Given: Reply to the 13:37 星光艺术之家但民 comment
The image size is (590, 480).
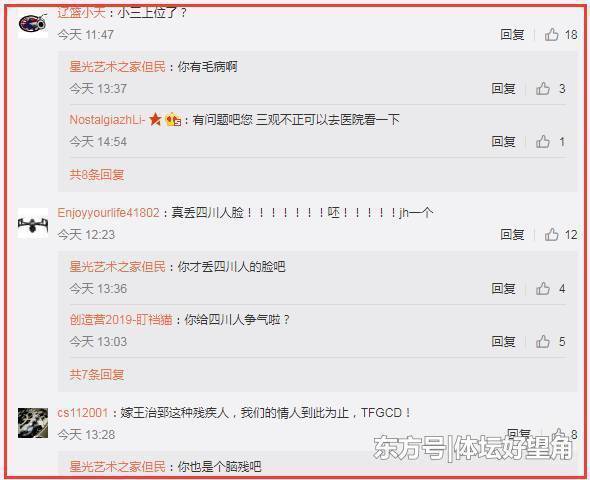Looking at the screenshot, I should pyautogui.click(x=503, y=89).
